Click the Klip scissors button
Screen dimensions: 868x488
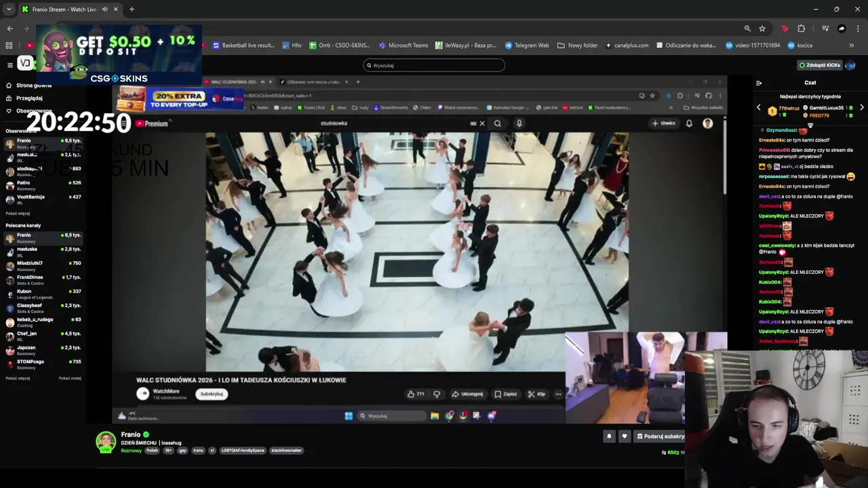(536, 394)
